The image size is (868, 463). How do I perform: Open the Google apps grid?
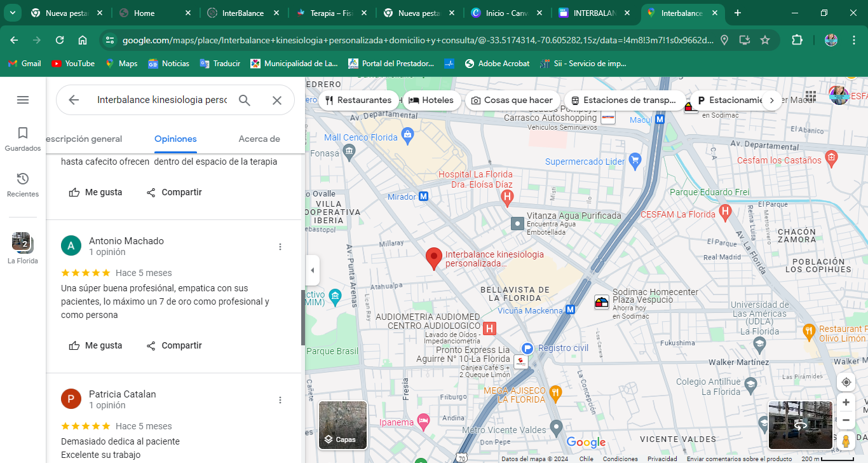coord(810,96)
